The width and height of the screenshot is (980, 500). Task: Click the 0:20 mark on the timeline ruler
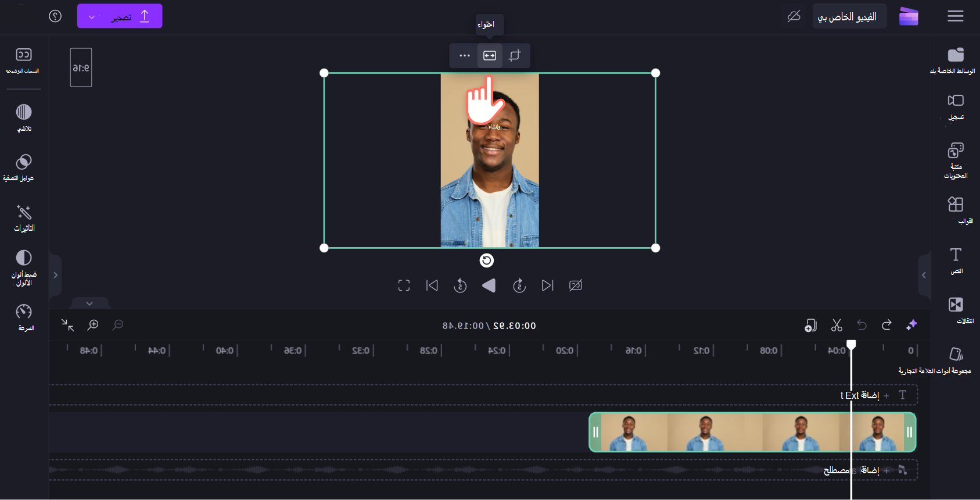click(565, 351)
